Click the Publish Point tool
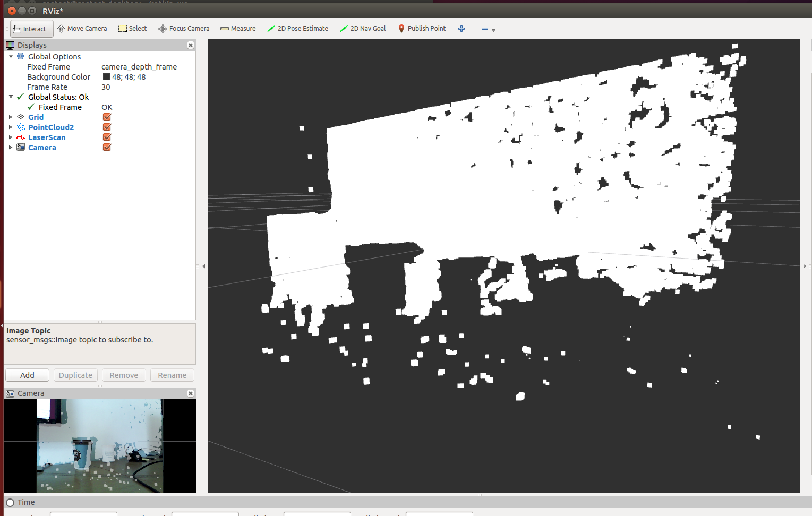 (422, 29)
